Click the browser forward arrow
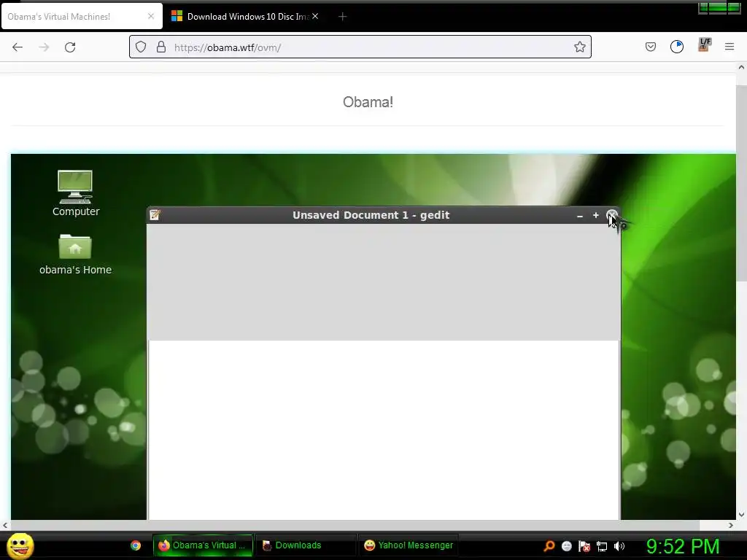The width and height of the screenshot is (747, 560). 44,47
